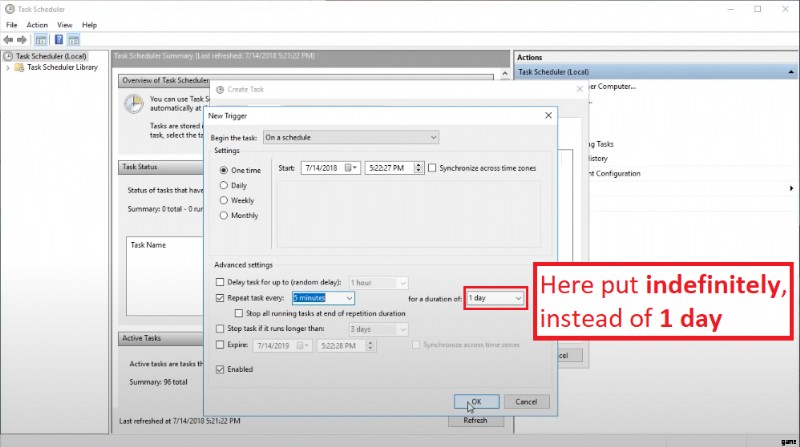Open Help using the blue question mark icon
This screenshot has width=800, height=447.
coord(59,39)
